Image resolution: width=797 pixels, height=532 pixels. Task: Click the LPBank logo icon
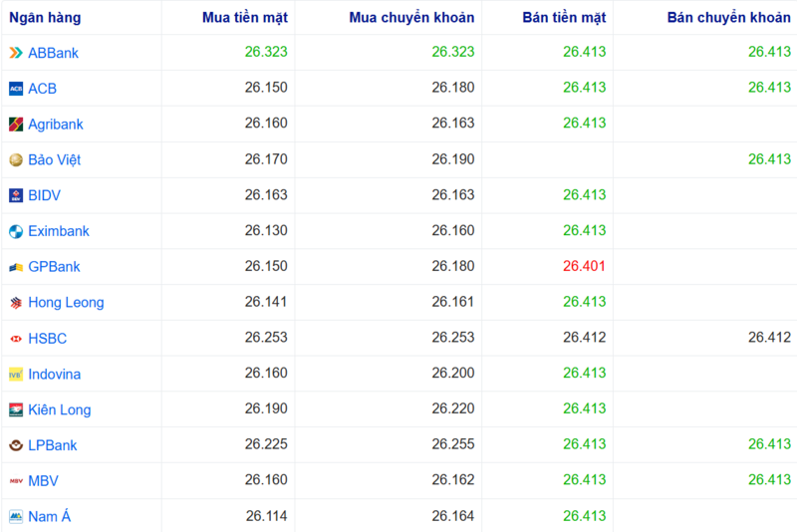click(16, 445)
